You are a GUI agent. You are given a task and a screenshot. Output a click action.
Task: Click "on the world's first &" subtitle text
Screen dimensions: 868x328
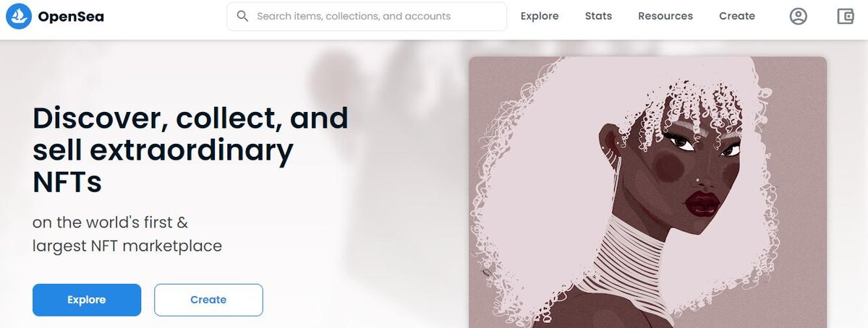111,222
